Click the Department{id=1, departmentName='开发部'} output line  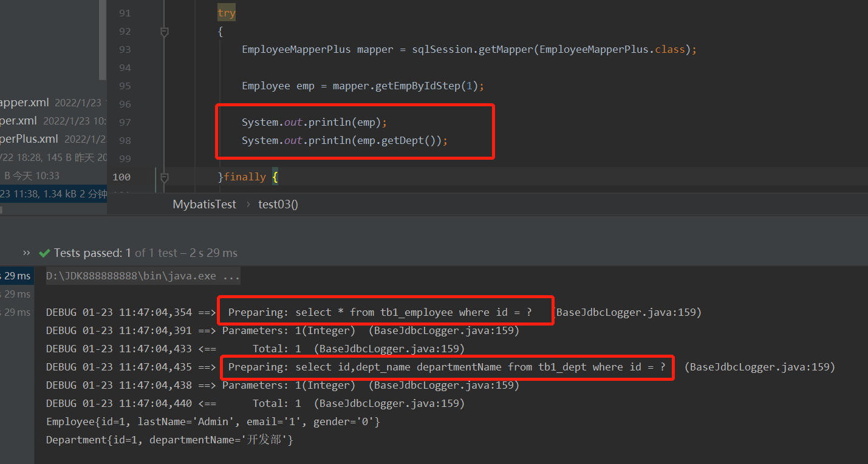click(170, 440)
